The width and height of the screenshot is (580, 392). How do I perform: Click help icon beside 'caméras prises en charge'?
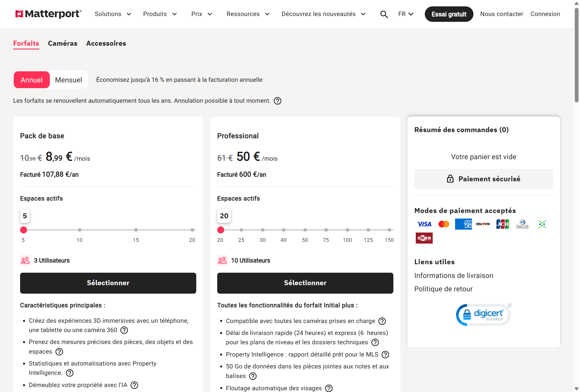382,321
